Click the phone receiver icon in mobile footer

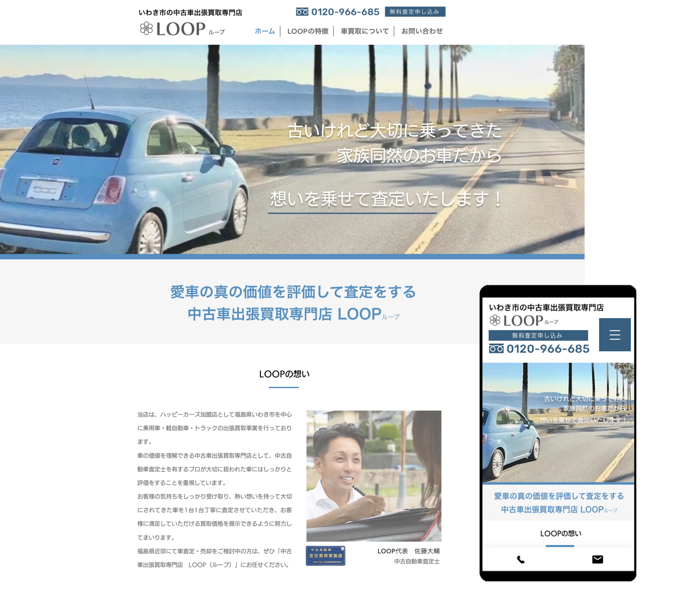(520, 560)
